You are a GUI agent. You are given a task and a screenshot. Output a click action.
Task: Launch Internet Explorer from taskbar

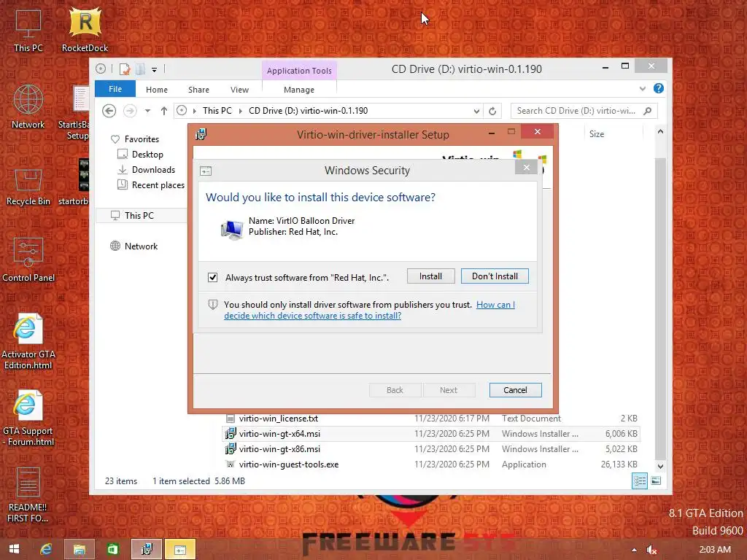click(46, 549)
